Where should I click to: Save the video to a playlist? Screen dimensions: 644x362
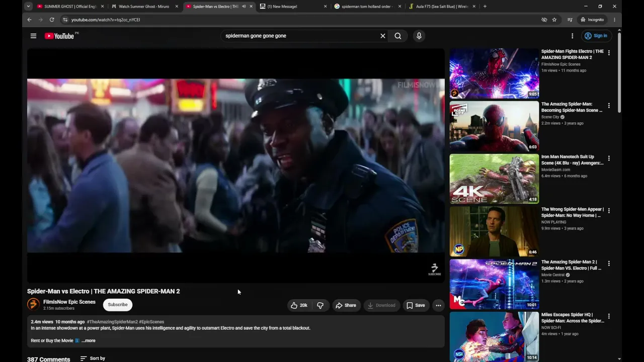[416, 305]
